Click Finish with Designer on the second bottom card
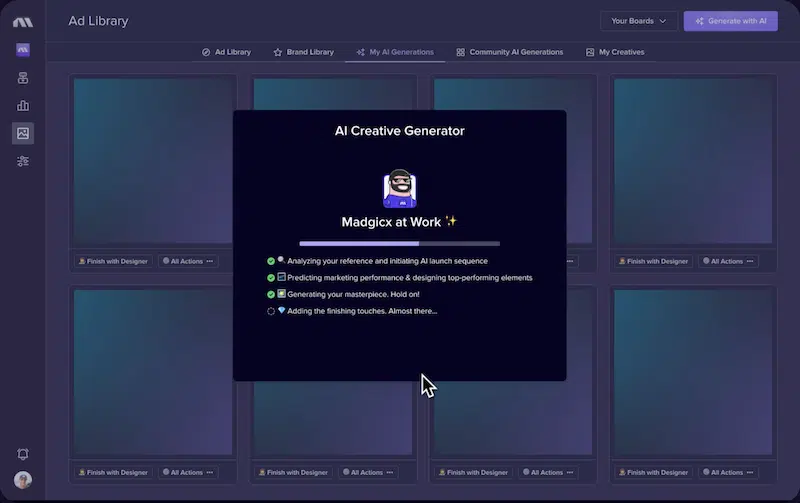Viewport: 800px width, 503px height. click(x=293, y=472)
